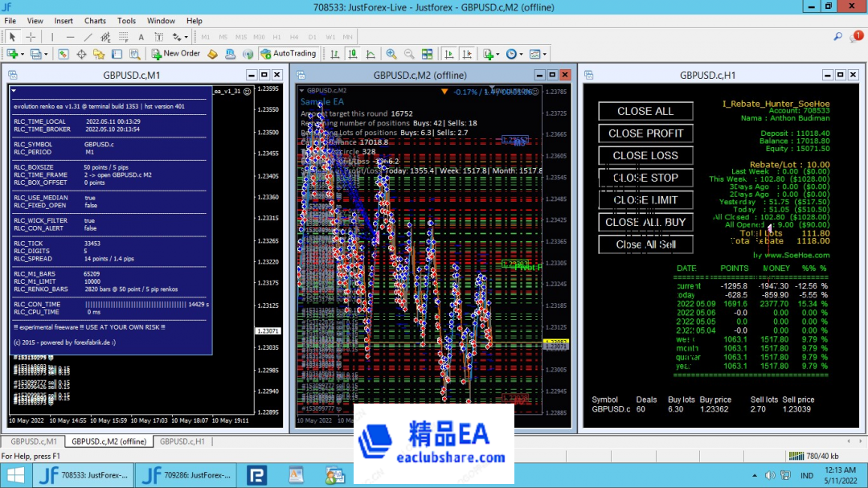Click the Zoom In magnifier icon
Viewport: 868px width, 488px height.
pyautogui.click(x=391, y=54)
